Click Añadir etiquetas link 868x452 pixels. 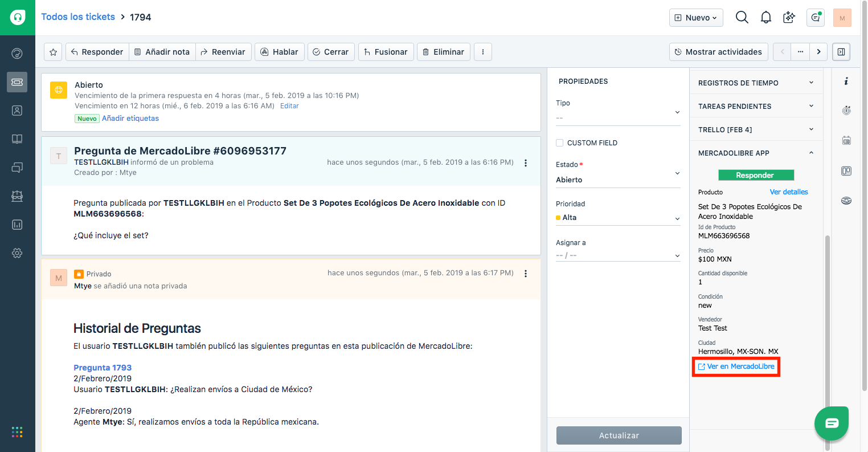pyautogui.click(x=130, y=119)
